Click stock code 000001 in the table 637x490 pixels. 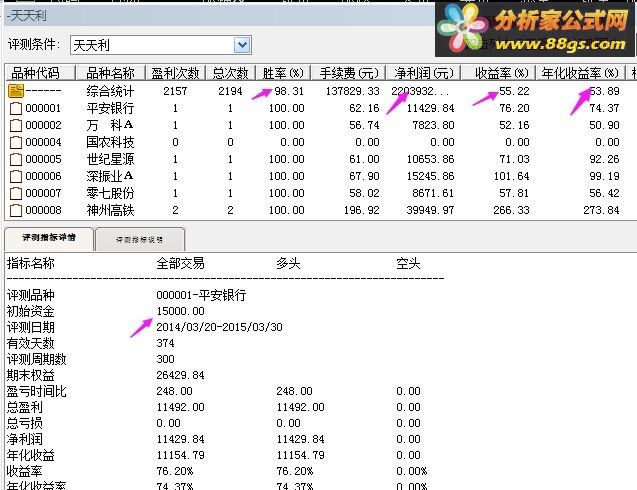pos(43,108)
